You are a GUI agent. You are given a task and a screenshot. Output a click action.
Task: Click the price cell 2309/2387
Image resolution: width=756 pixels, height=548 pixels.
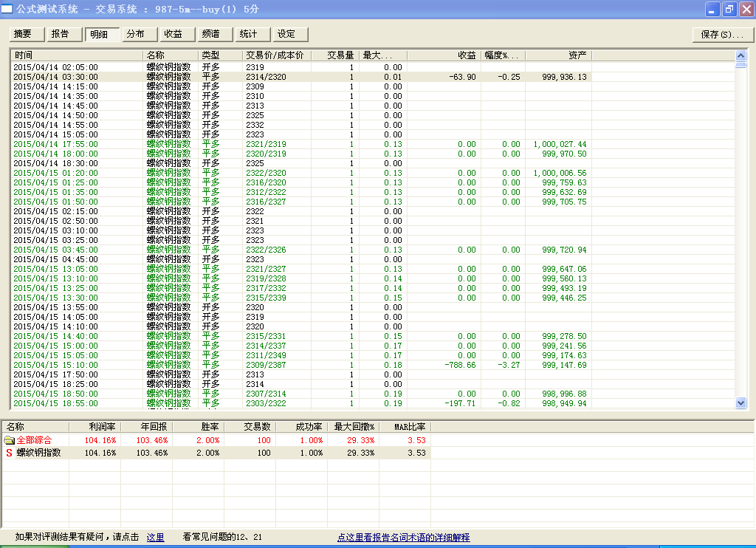point(266,365)
